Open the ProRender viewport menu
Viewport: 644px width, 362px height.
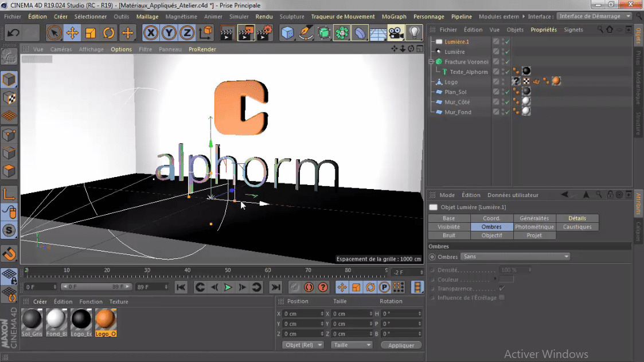[x=202, y=49]
